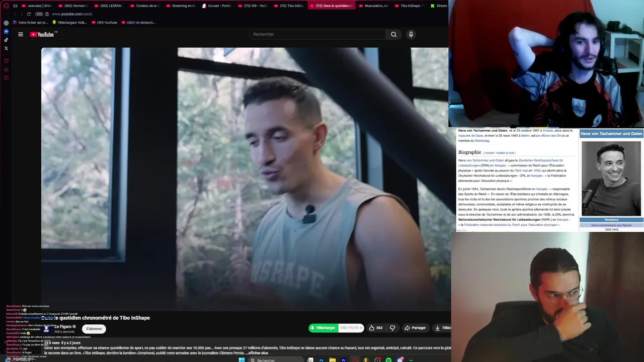Viewport: 644px width, 362px height.
Task: Open the YouTube hamburger guide menu
Action: [21, 34]
